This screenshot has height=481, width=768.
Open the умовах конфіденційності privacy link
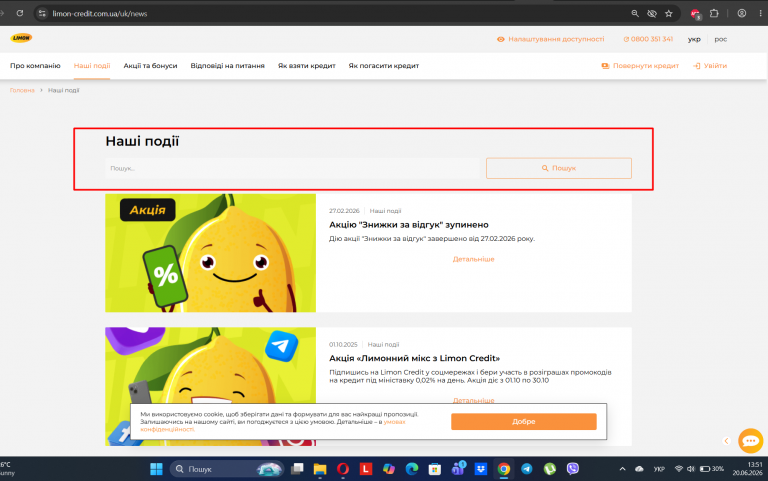(394, 422)
